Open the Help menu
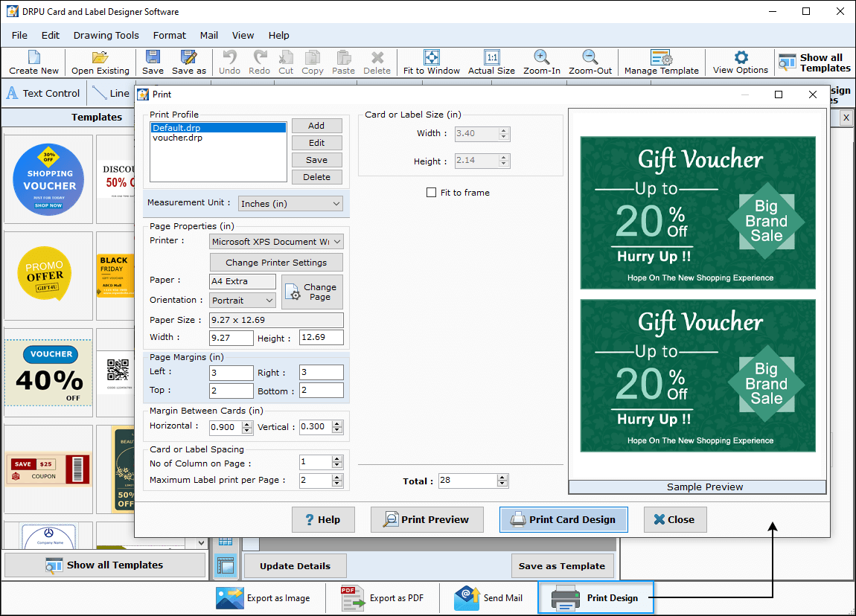This screenshot has height=616, width=856. (278, 36)
